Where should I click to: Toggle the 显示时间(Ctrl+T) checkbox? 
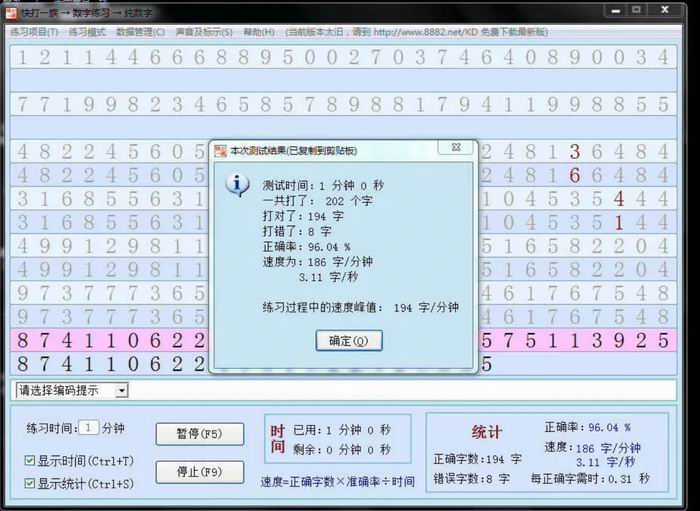30,461
